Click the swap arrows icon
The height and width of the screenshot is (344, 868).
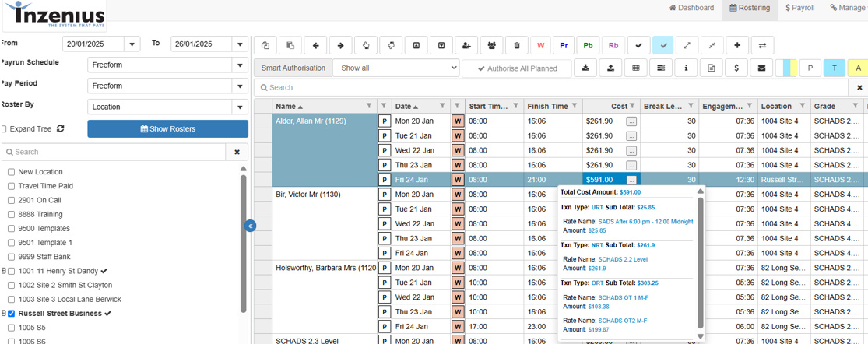click(762, 45)
